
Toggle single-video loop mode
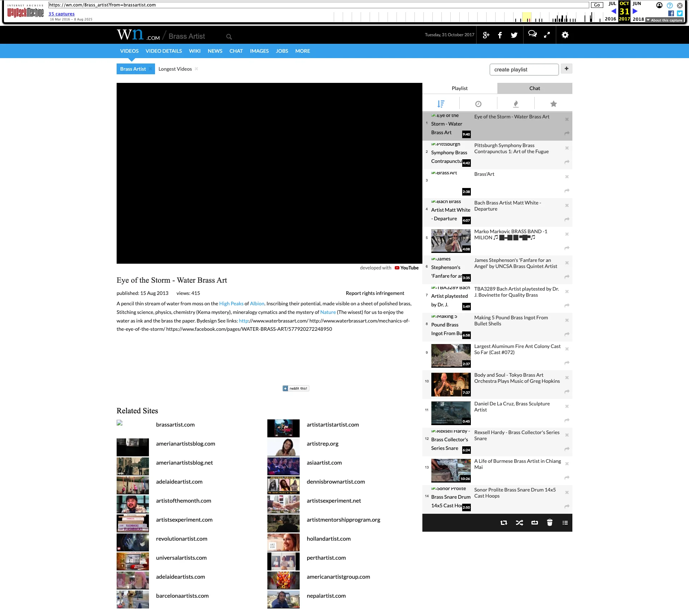pyautogui.click(x=534, y=523)
